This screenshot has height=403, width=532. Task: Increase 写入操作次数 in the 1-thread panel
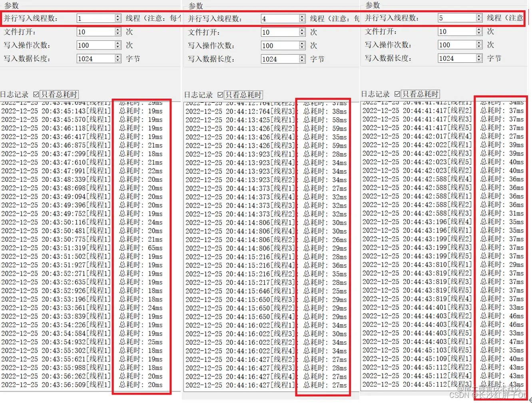(x=118, y=44)
